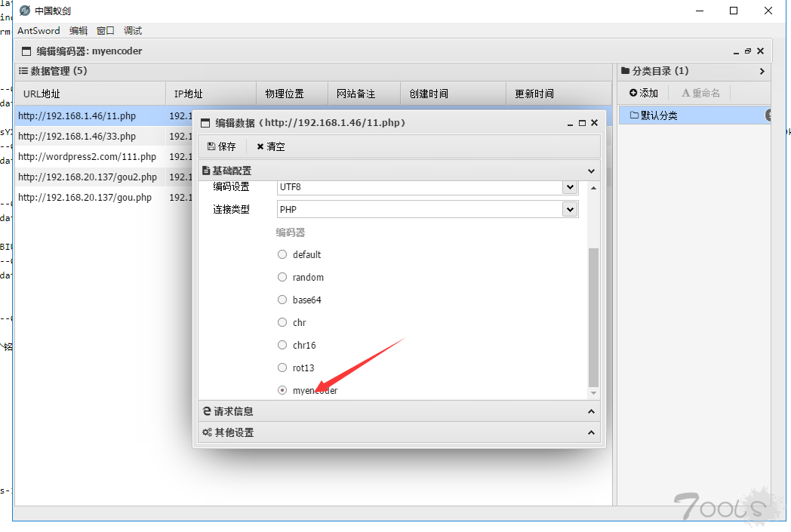791x532 pixels.
Task: Expand the request info section
Action: [591, 411]
